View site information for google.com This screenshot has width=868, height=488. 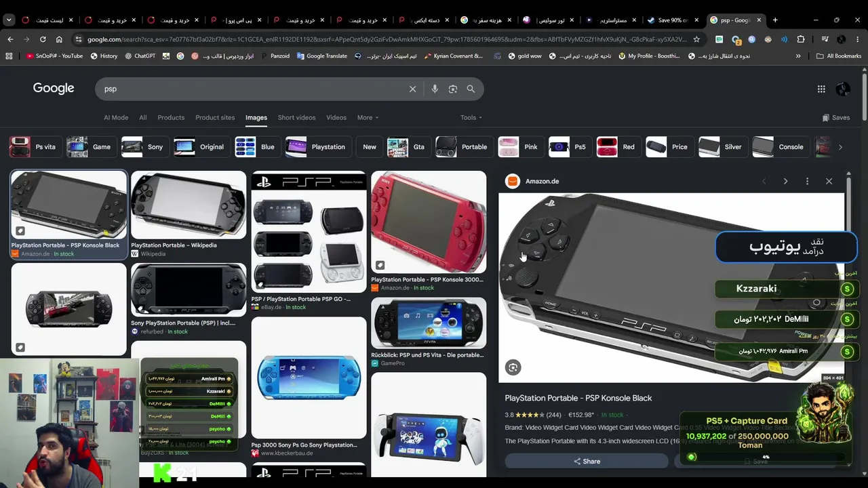click(x=79, y=39)
